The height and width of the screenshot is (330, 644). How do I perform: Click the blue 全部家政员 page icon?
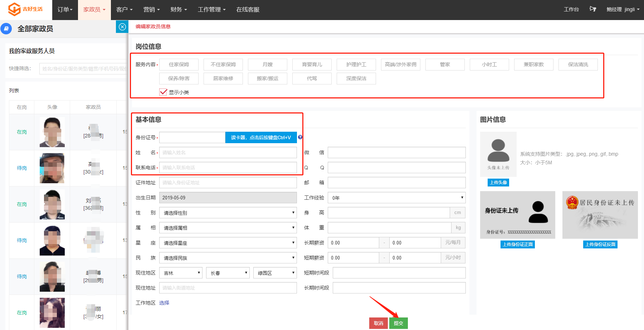point(6,29)
